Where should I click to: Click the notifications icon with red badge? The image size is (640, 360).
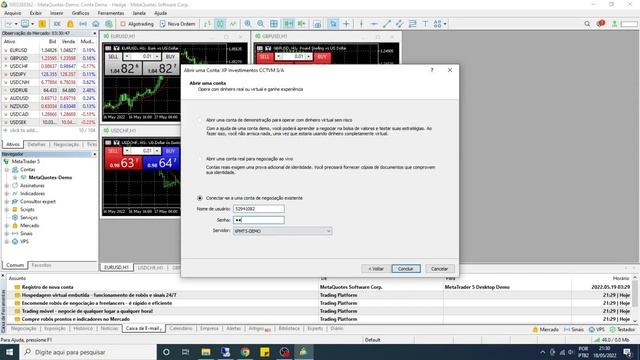pyautogui.click(x=600, y=24)
